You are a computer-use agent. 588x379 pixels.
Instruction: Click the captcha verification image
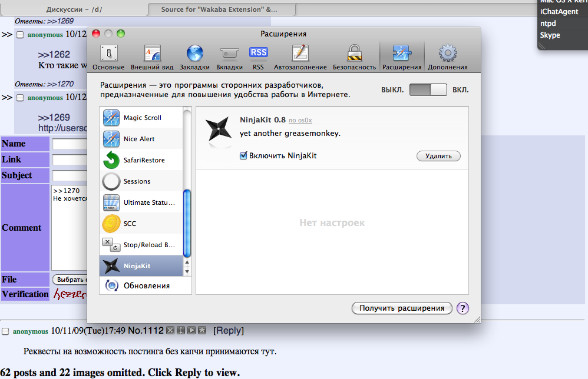pyautogui.click(x=70, y=294)
